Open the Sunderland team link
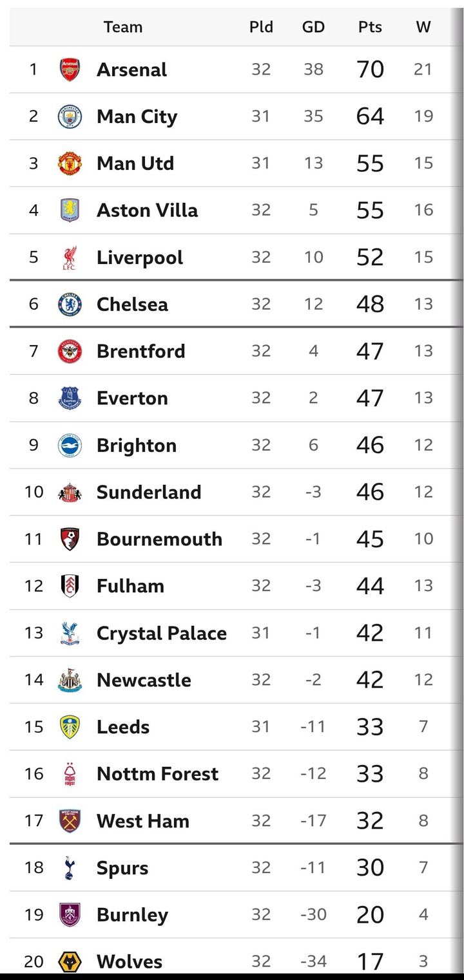 (149, 493)
